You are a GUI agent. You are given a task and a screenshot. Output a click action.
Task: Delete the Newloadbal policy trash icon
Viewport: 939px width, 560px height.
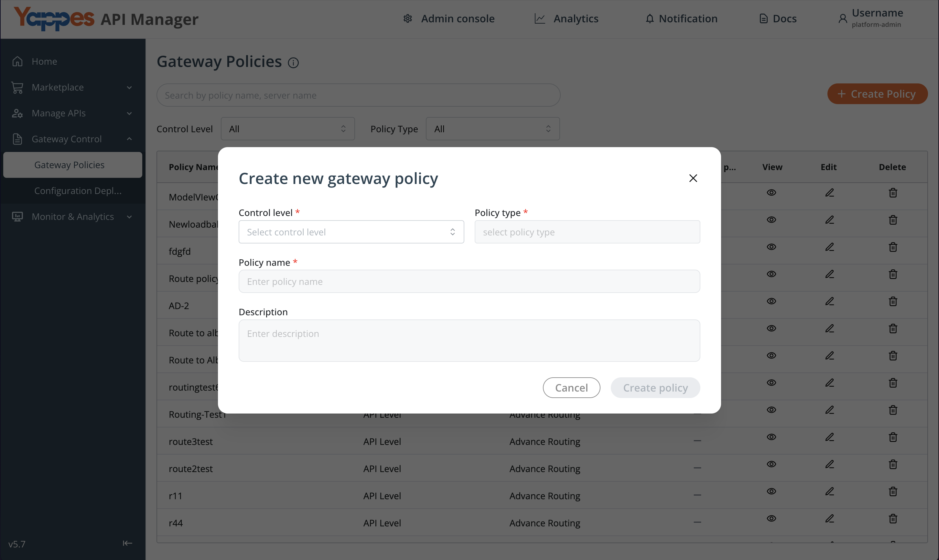click(x=892, y=220)
